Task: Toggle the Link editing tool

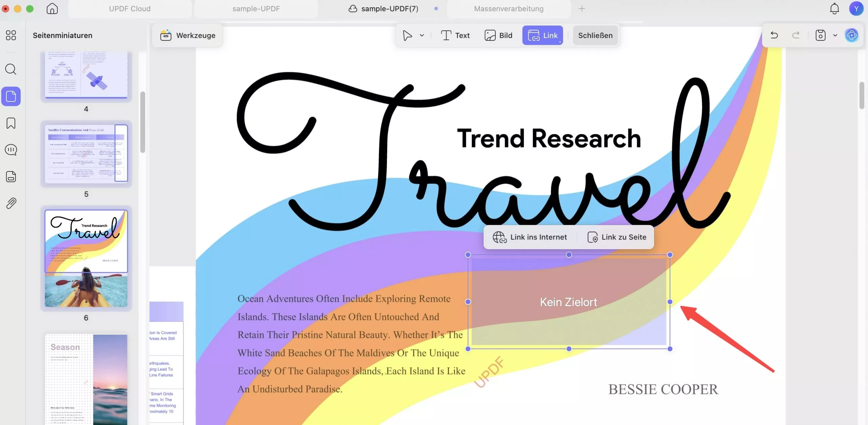Action: pos(542,35)
